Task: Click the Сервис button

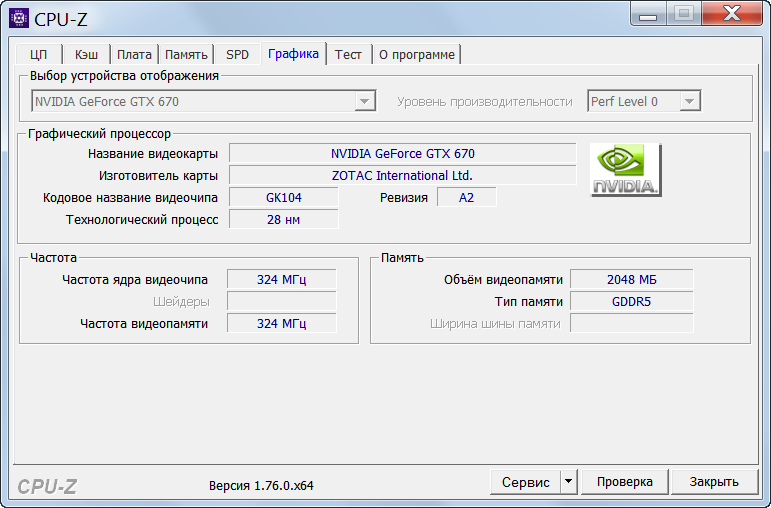Action: coord(525,481)
